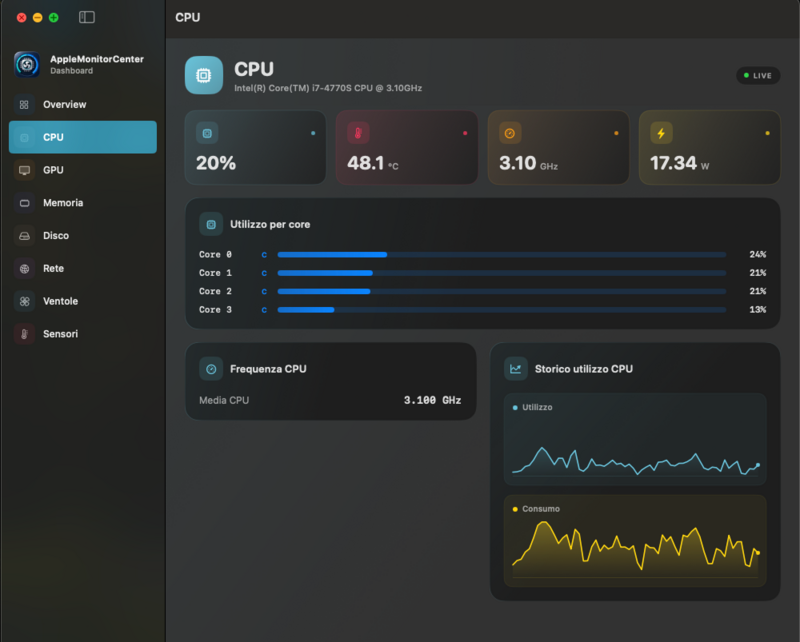This screenshot has width=800, height=642.
Task: Click the LIVE status indicator badge
Action: [x=758, y=76]
